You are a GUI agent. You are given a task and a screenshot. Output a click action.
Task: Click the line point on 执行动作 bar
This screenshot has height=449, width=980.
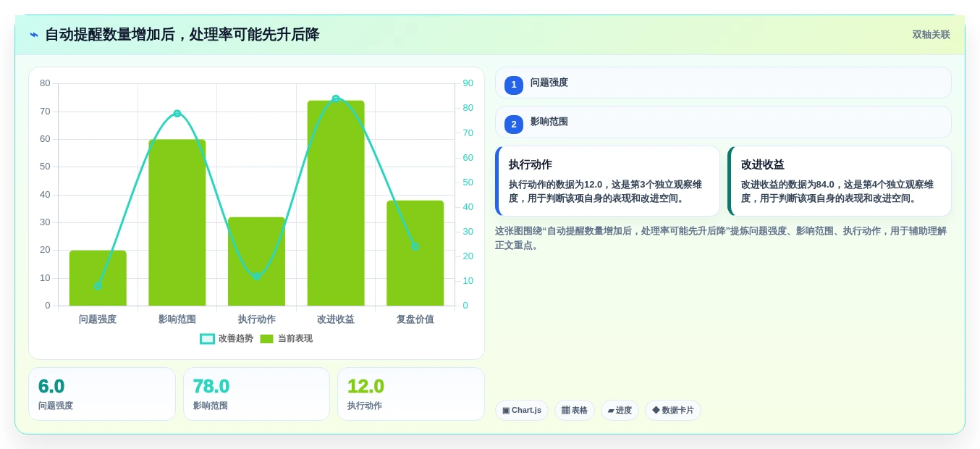(256, 276)
